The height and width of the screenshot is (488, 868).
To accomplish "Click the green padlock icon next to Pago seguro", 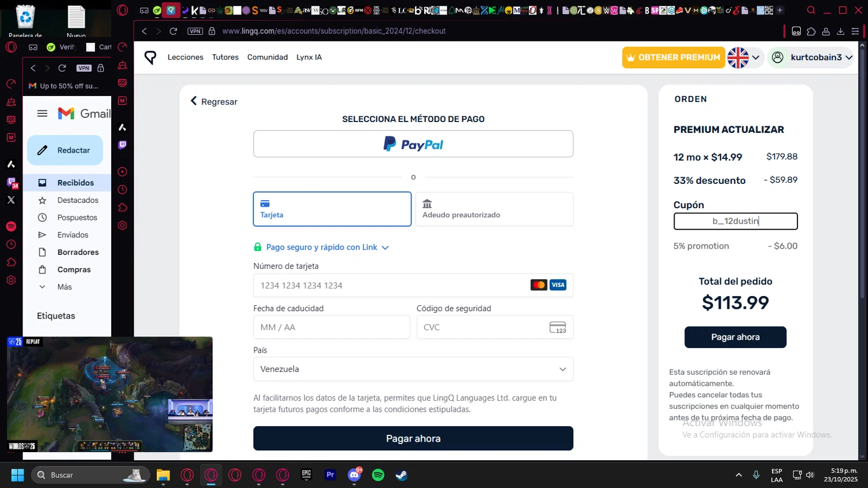I will coord(258,247).
